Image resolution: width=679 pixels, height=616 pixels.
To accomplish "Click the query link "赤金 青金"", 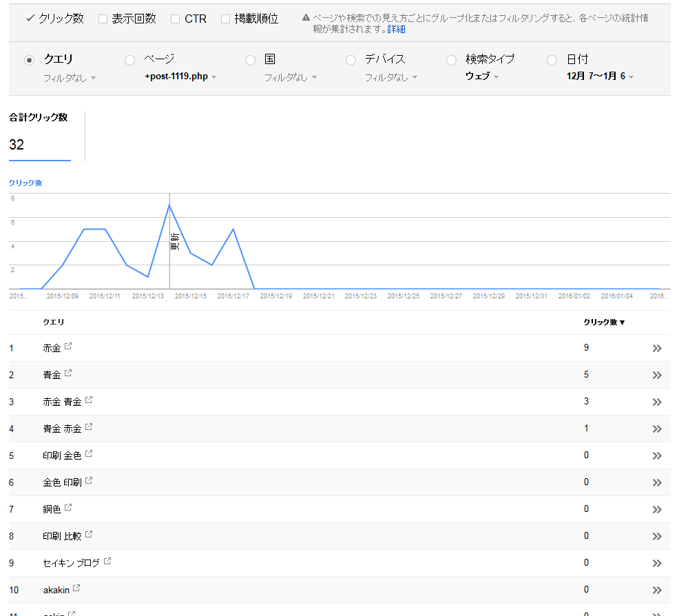I will pos(62,401).
